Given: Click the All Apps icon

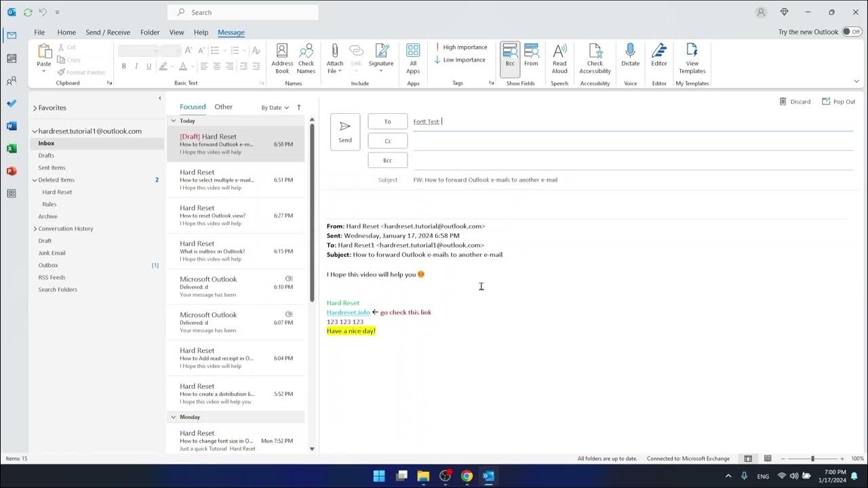Looking at the screenshot, I should point(413,58).
